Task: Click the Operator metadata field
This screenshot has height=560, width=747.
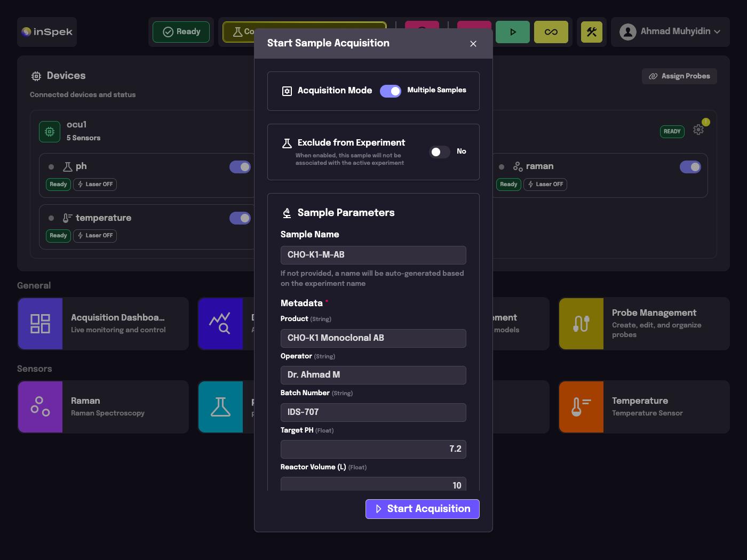Action: [373, 375]
